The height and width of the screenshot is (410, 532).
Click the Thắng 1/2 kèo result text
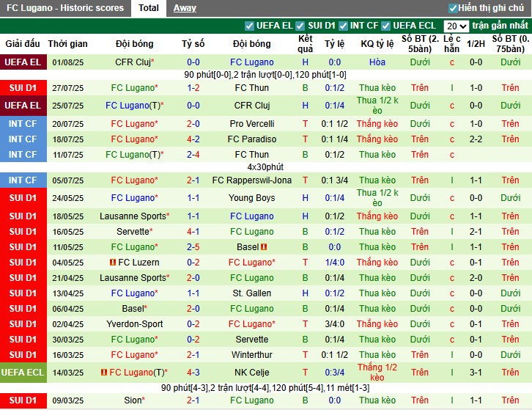377,373
